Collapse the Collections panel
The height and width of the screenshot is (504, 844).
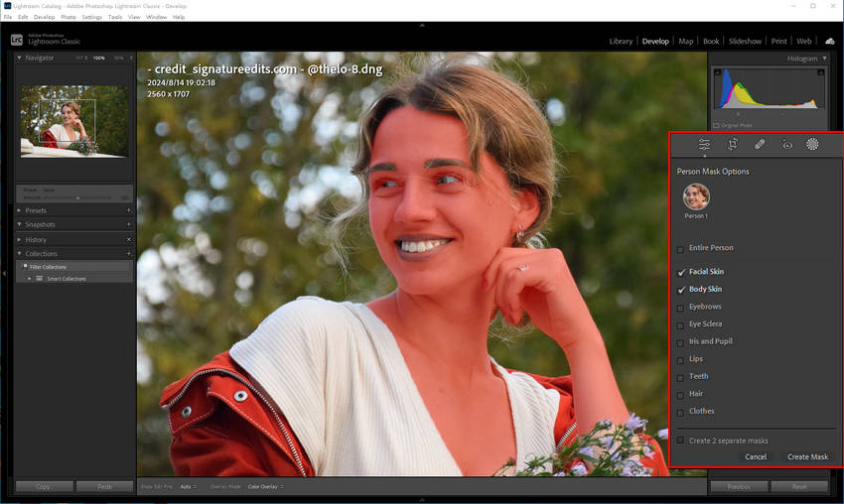pyautogui.click(x=20, y=253)
